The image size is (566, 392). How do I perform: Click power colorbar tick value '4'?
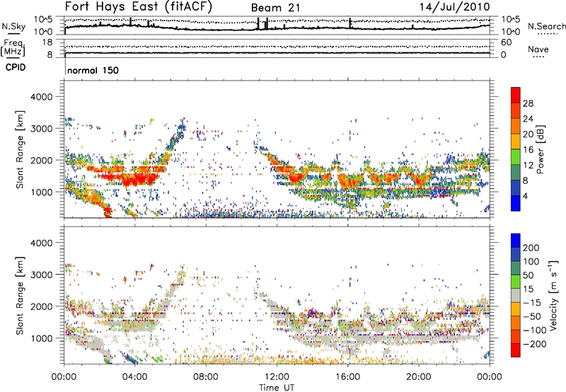[526, 196]
